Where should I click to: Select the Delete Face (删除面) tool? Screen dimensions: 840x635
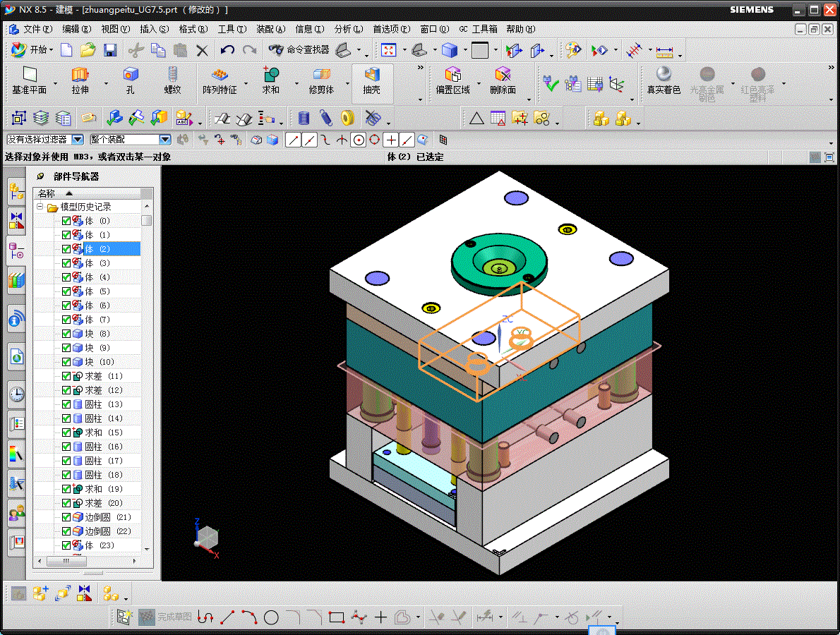tap(503, 81)
